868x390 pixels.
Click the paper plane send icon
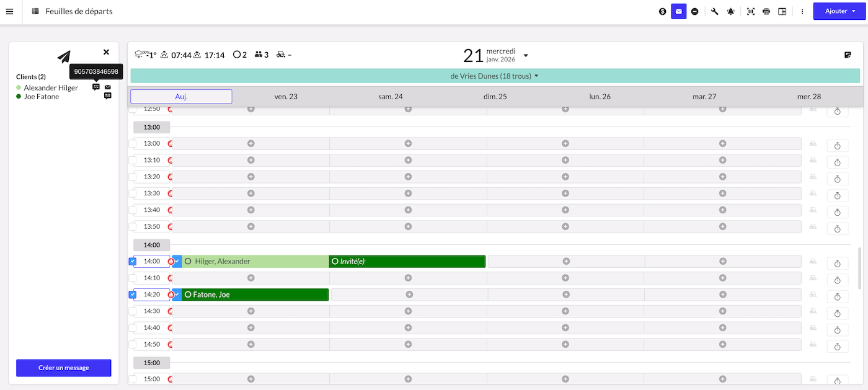[64, 57]
